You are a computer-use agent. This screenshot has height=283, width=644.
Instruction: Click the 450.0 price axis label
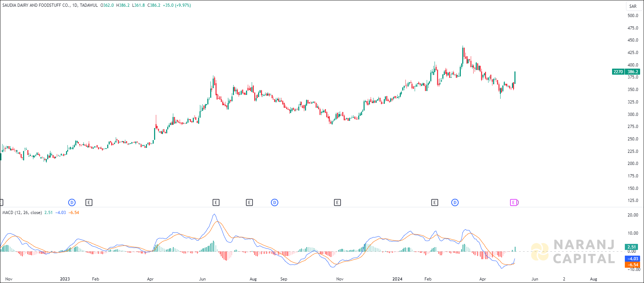point(633,40)
